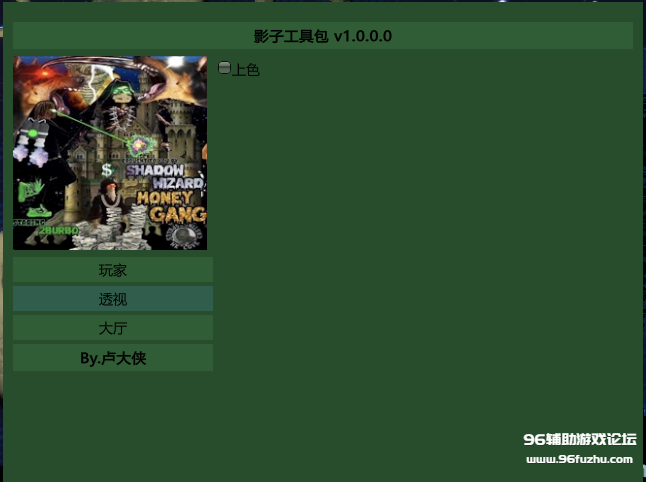Enable the 上色 checkbox
Viewport: 646px width, 482px height.
click(x=224, y=69)
